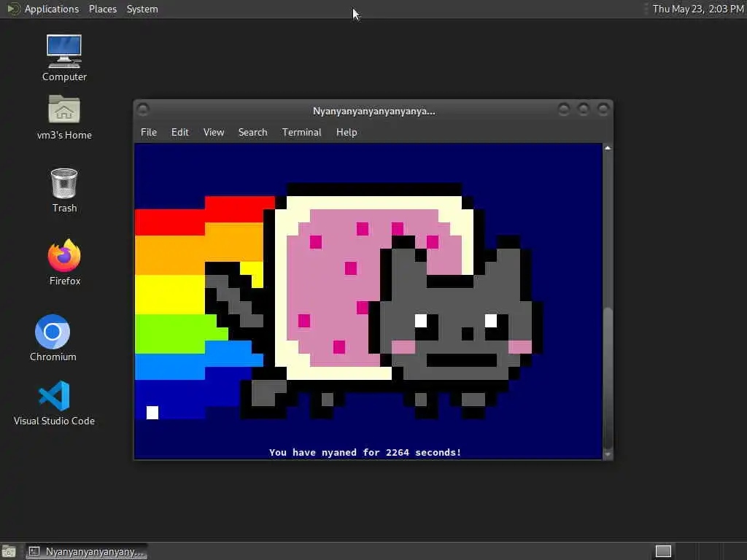Click the terminal vertical scrollbar handle

(x=608, y=378)
